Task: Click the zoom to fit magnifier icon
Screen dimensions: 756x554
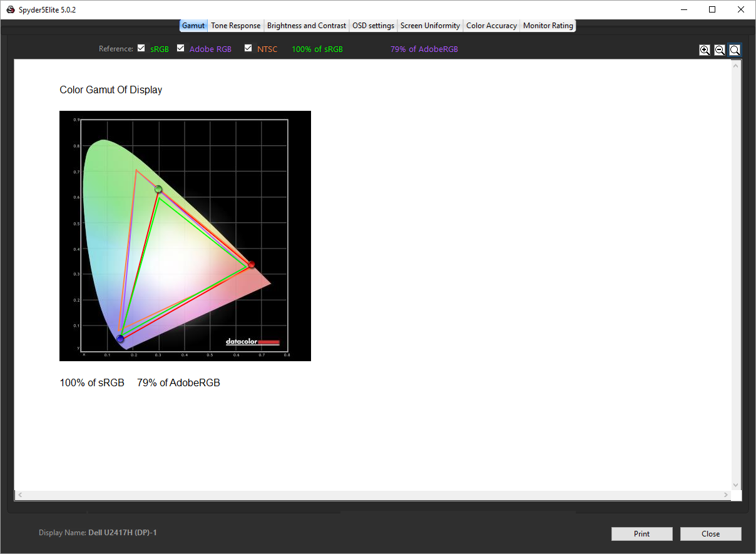Action: (735, 50)
